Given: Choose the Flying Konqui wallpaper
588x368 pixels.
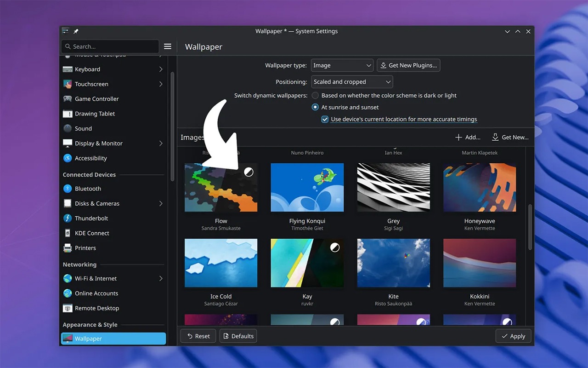Looking at the screenshot, I should click(x=307, y=187).
